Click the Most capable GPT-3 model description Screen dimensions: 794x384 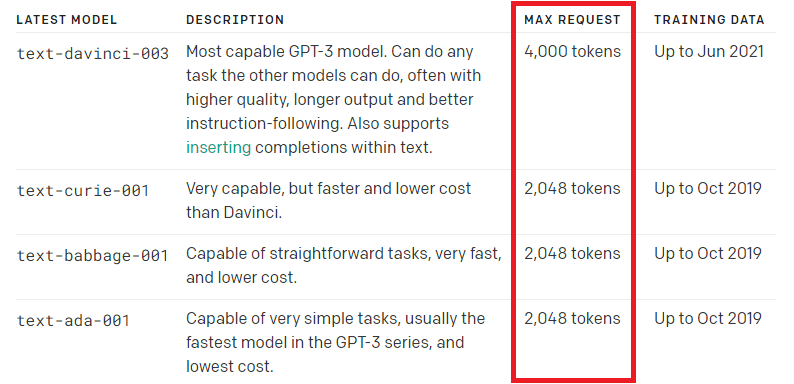click(x=333, y=99)
